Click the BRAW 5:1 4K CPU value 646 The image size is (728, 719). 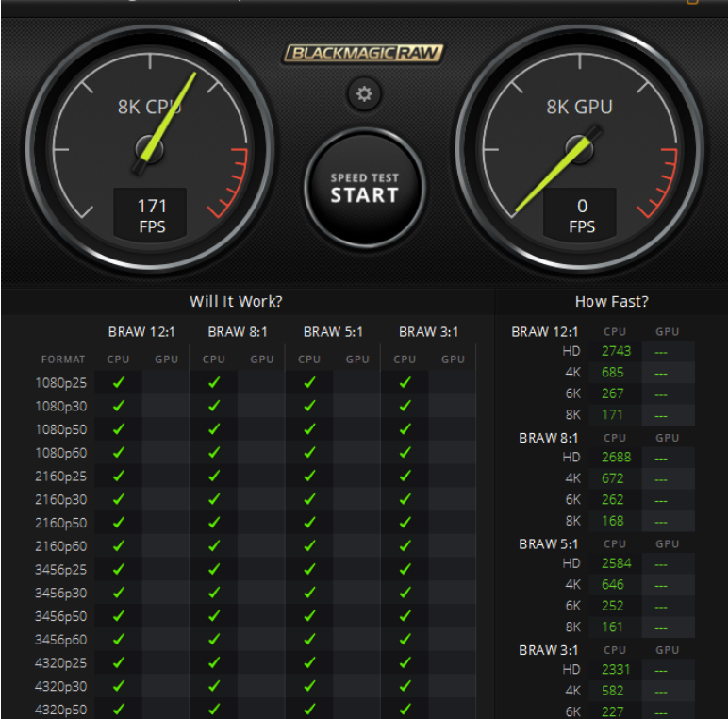tap(612, 585)
